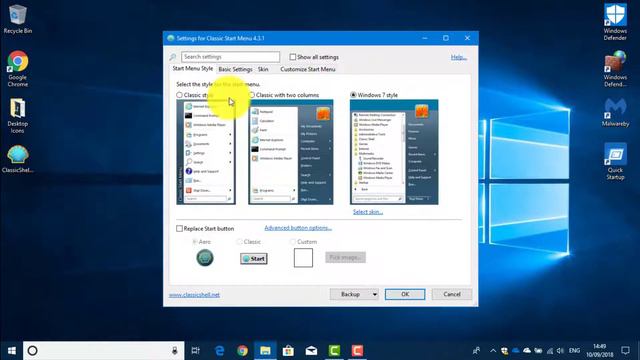Click the microphone icon in taskbar search

pos(175,351)
